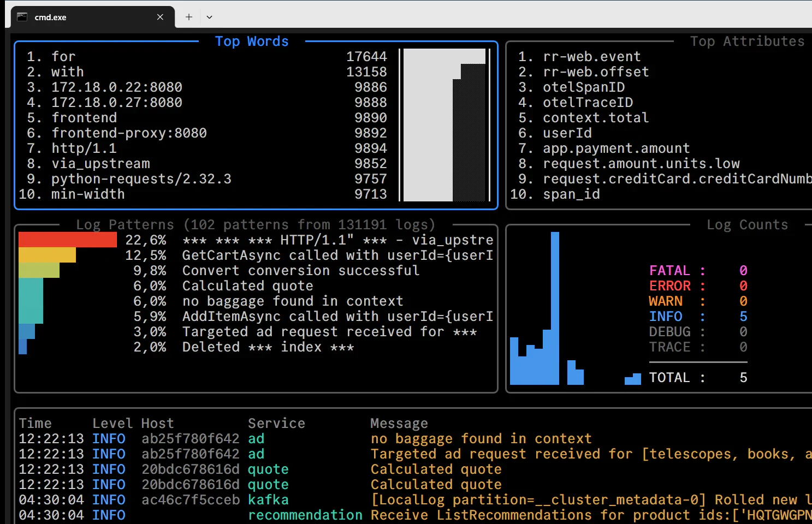Image resolution: width=812 pixels, height=524 pixels.
Task: Click top word 'python-requests/2.32.3'
Action: (141, 179)
